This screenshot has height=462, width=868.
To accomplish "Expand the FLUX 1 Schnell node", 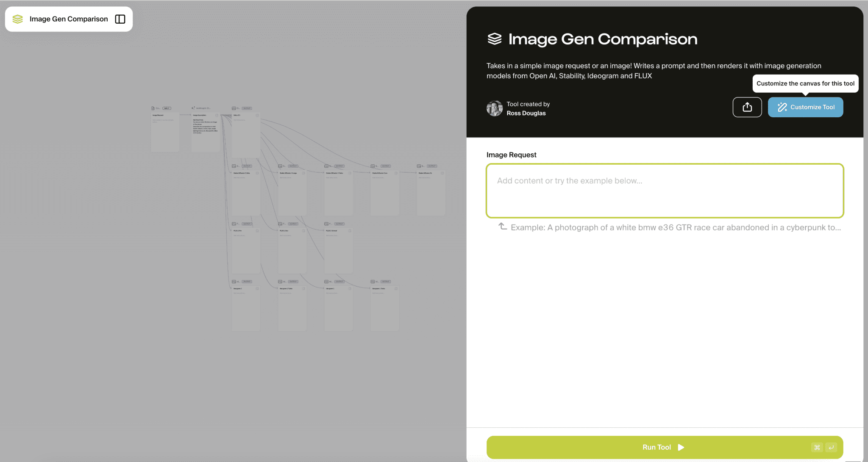I will (x=350, y=231).
